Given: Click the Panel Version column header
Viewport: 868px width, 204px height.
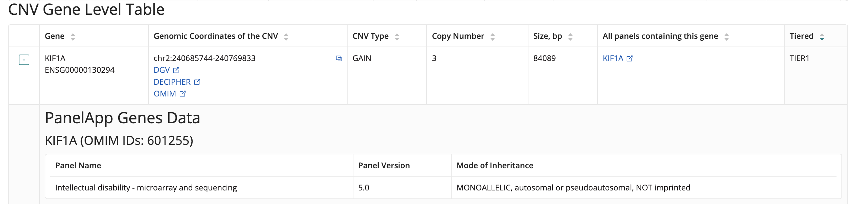Looking at the screenshot, I should click(384, 165).
